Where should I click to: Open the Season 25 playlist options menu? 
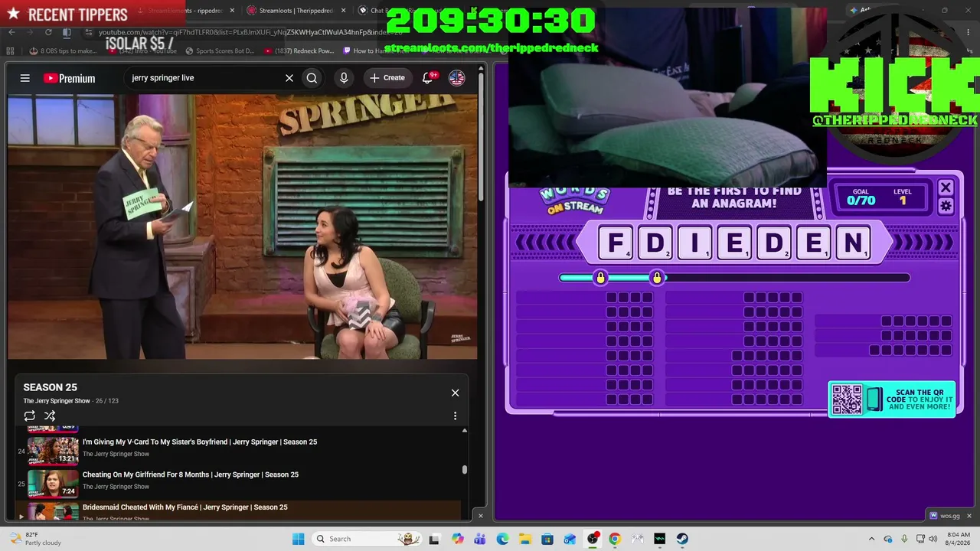pos(455,416)
